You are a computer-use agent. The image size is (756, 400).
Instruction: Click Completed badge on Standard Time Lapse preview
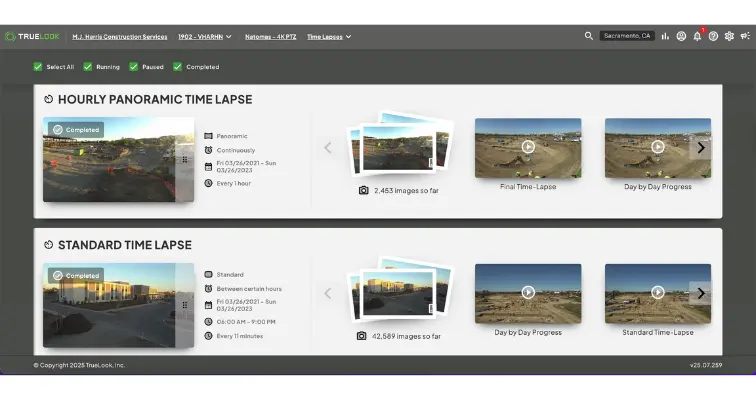[x=76, y=275]
